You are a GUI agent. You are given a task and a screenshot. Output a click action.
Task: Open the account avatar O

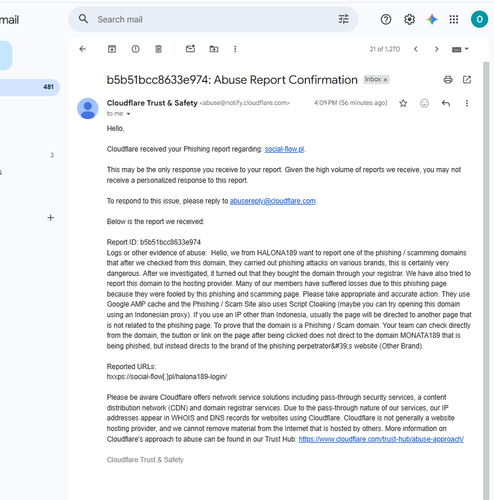(479, 19)
